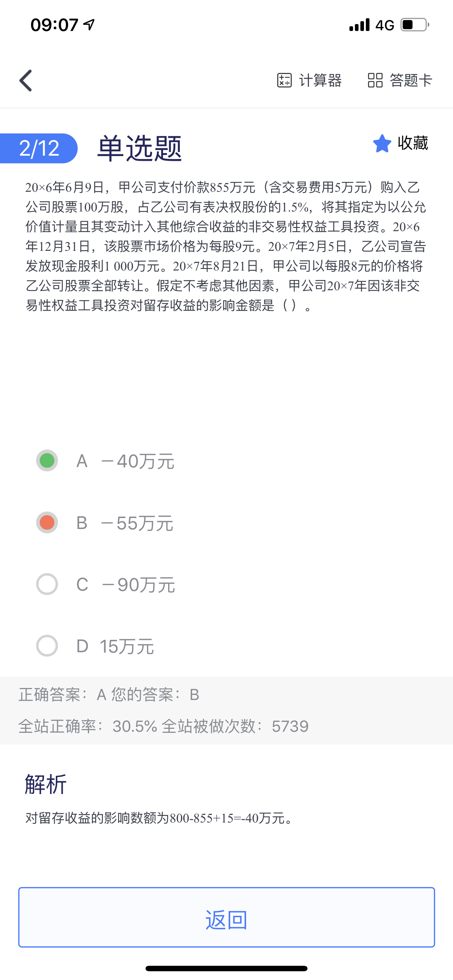Tap the back arrow icon

[x=26, y=81]
